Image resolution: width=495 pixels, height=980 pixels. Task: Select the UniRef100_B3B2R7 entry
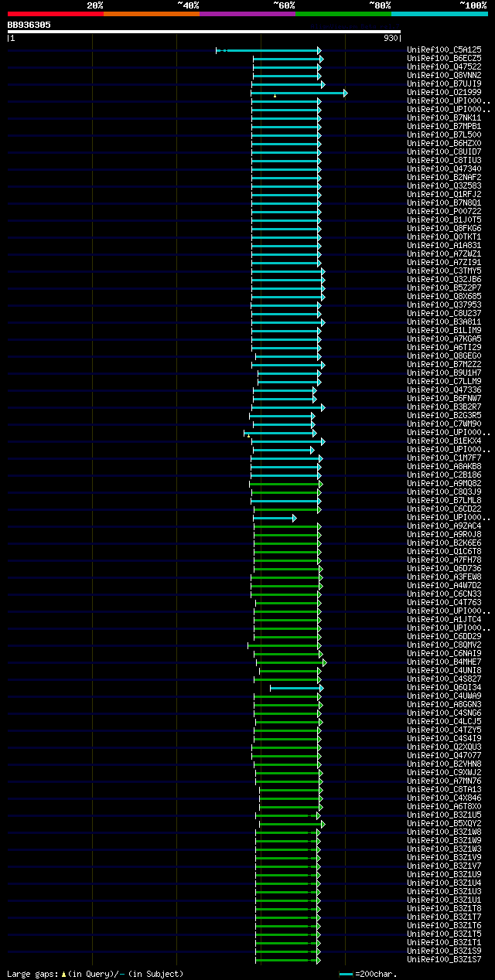(444, 407)
